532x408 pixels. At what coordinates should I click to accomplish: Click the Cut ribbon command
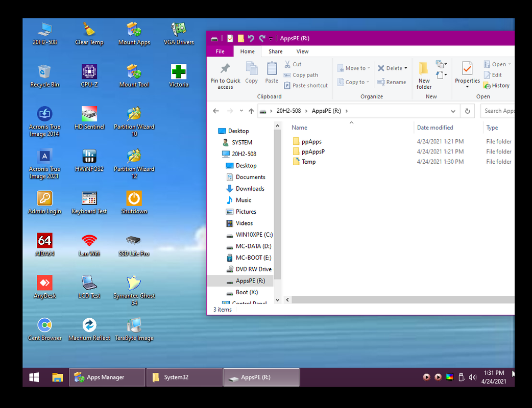tap(293, 64)
